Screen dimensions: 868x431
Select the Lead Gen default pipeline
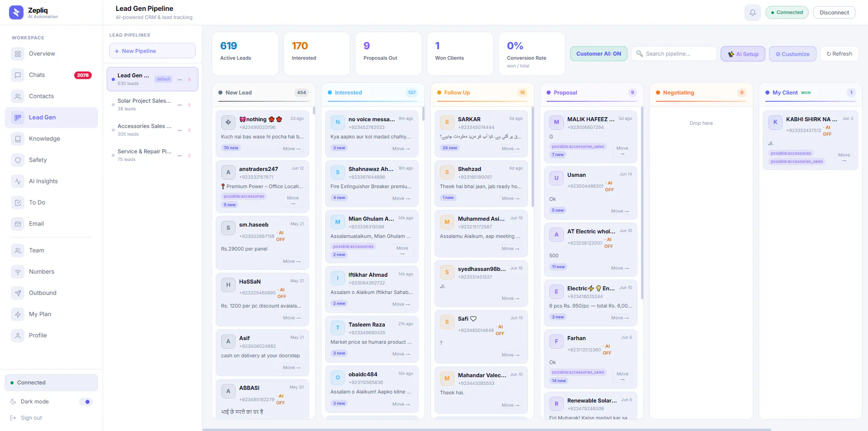pyautogui.click(x=152, y=79)
